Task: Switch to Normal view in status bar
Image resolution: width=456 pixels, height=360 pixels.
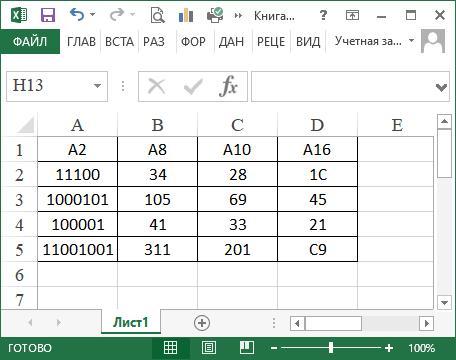Action: click(170, 348)
